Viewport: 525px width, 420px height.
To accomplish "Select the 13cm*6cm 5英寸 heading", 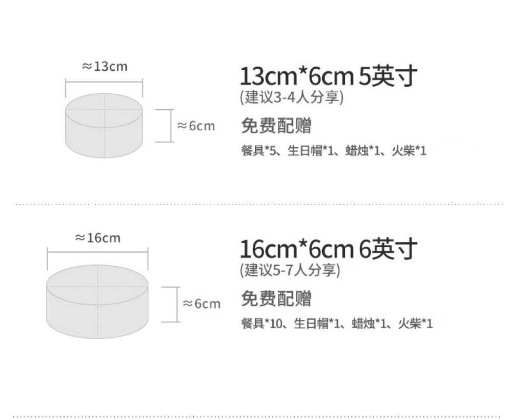I will tap(328, 76).
